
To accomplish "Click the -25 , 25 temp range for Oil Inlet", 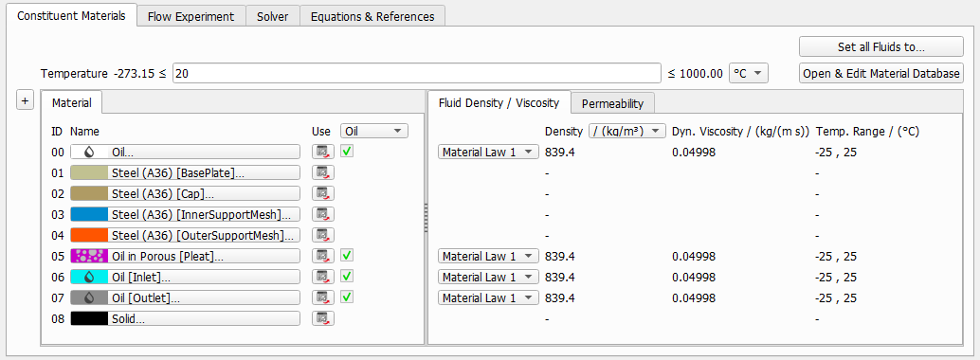I will pos(836,277).
